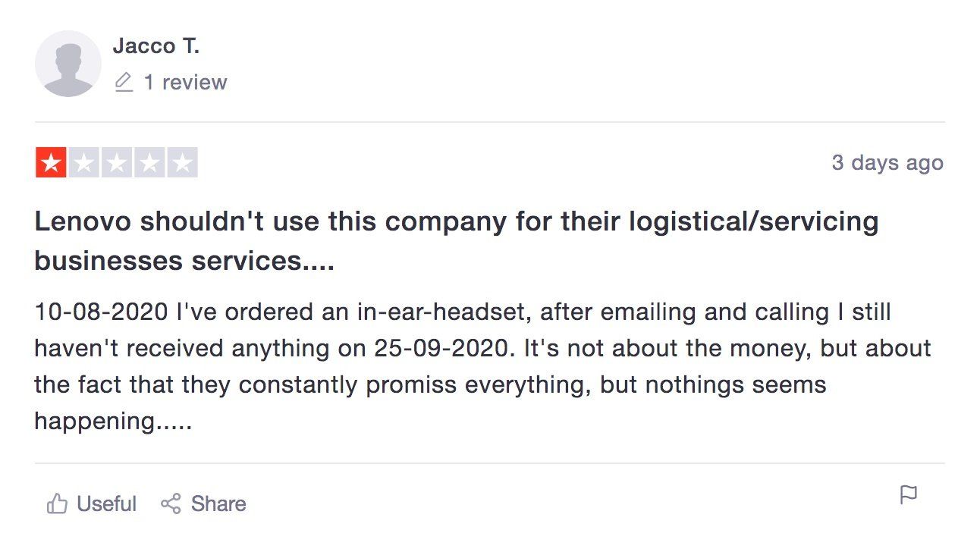This screenshot has height=552, width=980.
Task: Click the 3 days ago timestamp
Action: point(887,162)
